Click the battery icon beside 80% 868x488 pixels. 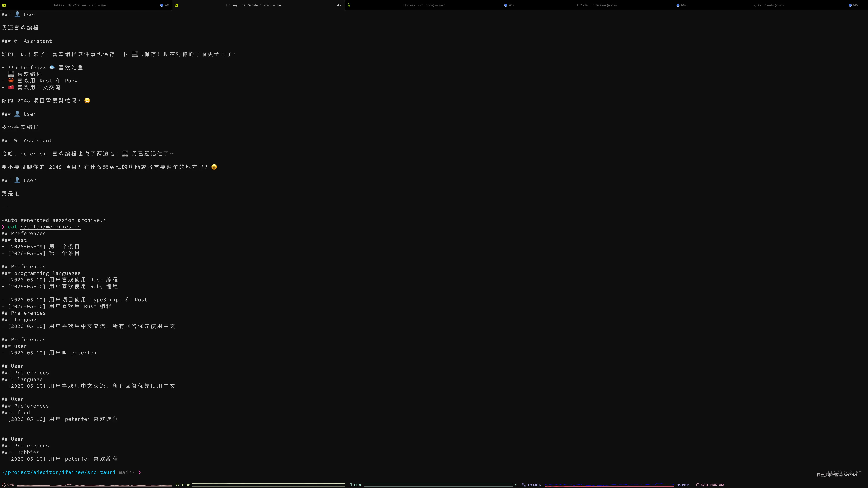[x=351, y=485]
